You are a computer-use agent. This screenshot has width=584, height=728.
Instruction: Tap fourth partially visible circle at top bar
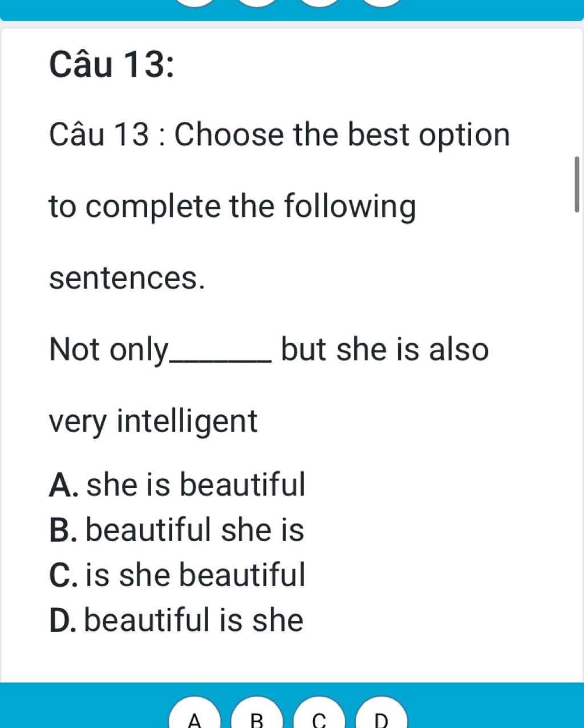pos(382,3)
